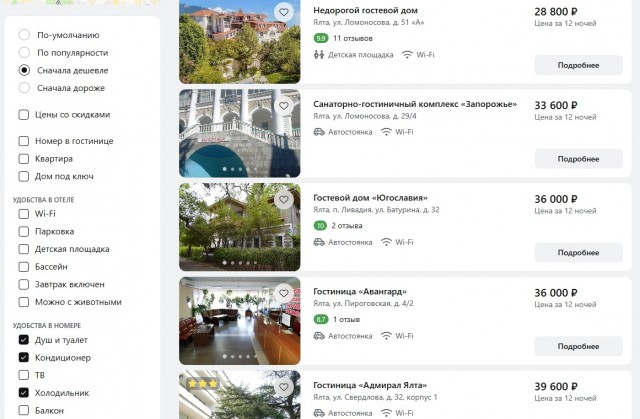Click Подробнее for Гостиница Авангард

pyautogui.click(x=578, y=346)
